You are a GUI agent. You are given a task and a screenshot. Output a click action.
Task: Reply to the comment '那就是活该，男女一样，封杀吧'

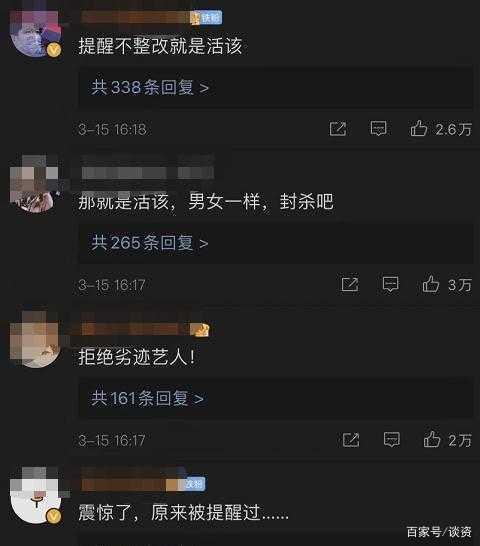390,284
